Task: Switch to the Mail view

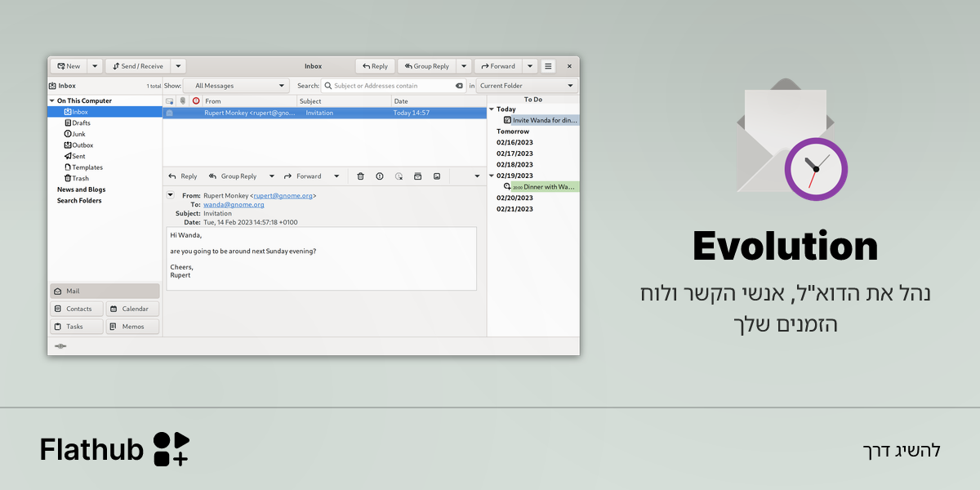Action: 105,292
